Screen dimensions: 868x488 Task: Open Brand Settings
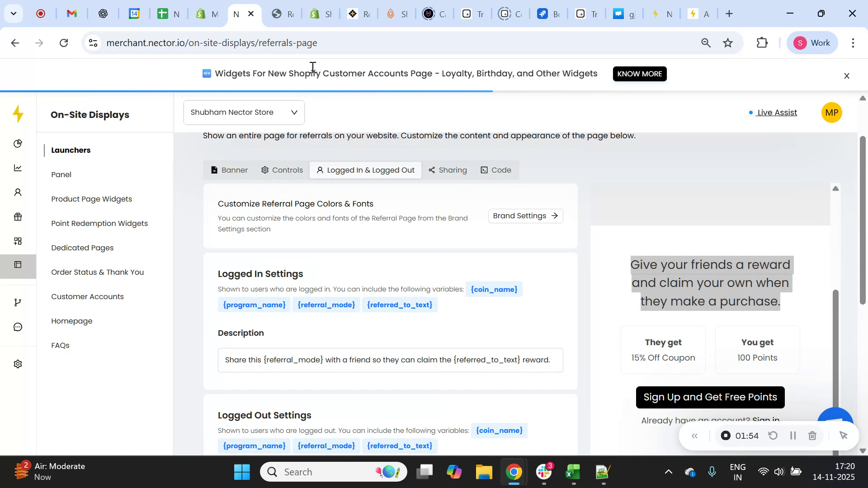(525, 216)
